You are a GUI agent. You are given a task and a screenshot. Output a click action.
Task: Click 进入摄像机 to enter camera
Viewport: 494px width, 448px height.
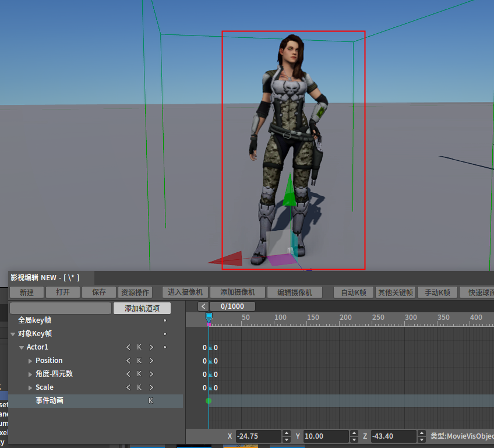tap(185, 292)
